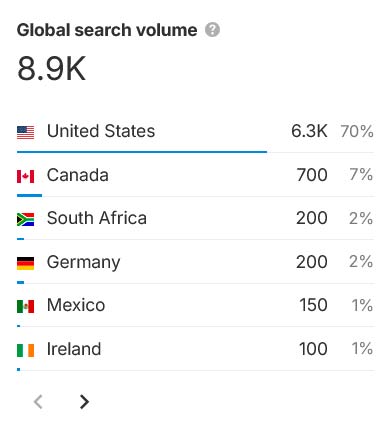Select the Germany country name

pos(83,262)
